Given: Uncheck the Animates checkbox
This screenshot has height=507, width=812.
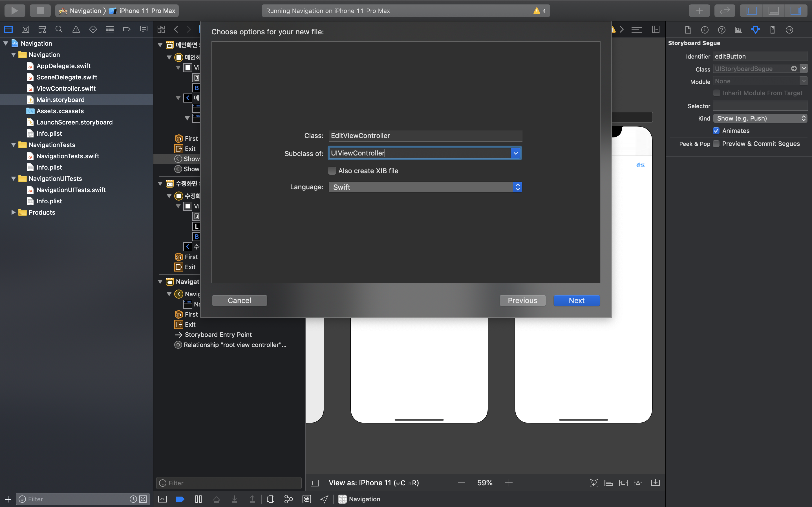Looking at the screenshot, I should 716,131.
